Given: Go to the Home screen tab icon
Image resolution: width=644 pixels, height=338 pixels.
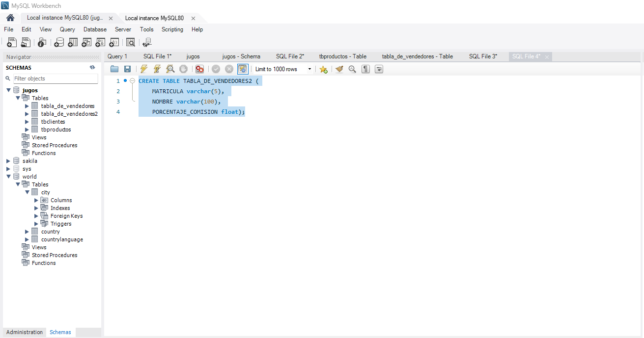Looking at the screenshot, I should click(10, 18).
